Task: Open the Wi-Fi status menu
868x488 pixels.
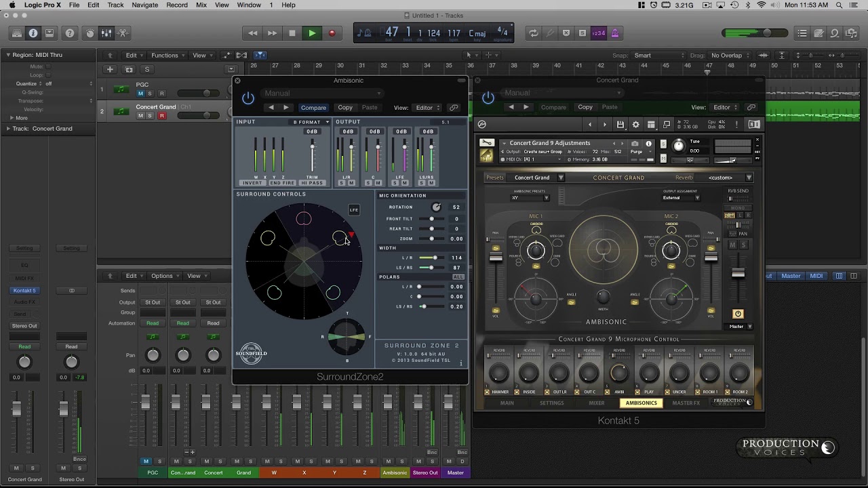Action: (762, 5)
